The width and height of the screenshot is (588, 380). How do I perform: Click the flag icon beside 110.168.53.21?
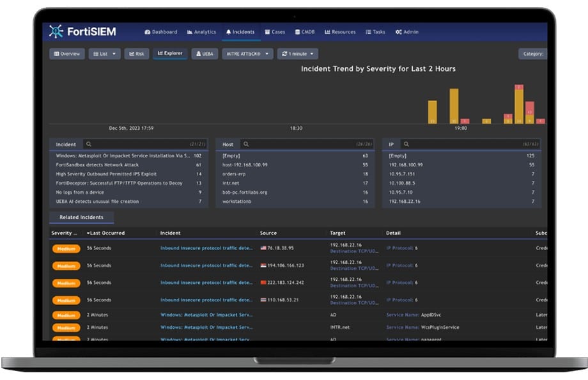[263, 299]
